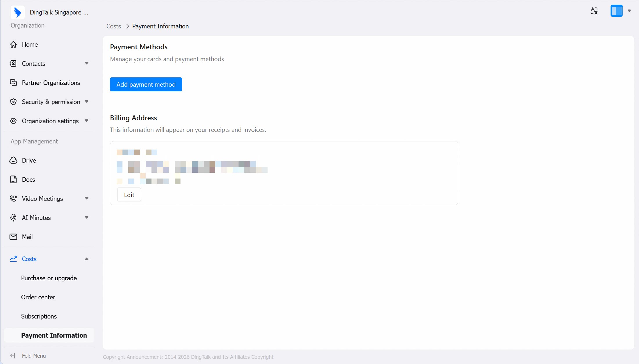Click the Organization settings gear icon
Image resolution: width=639 pixels, height=364 pixels.
[13, 121]
